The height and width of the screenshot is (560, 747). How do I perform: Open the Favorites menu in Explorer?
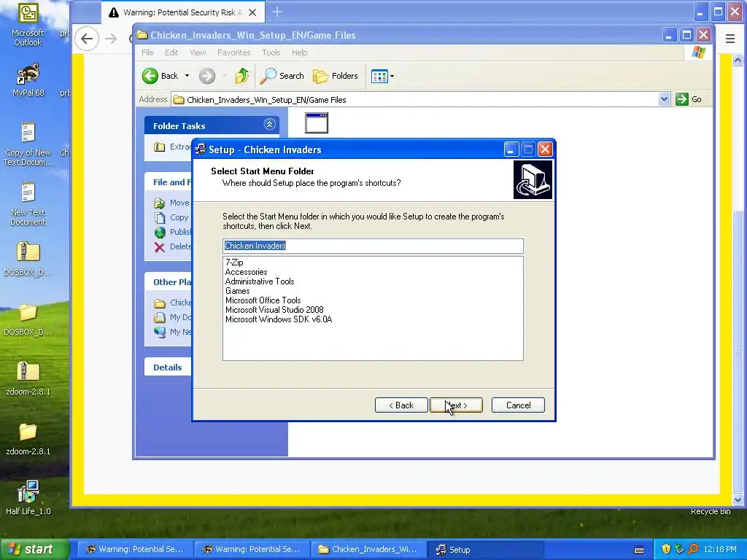(233, 52)
